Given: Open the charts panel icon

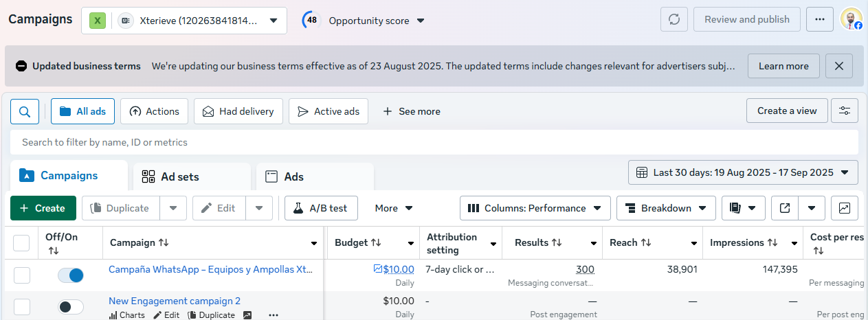Looking at the screenshot, I should [x=844, y=208].
